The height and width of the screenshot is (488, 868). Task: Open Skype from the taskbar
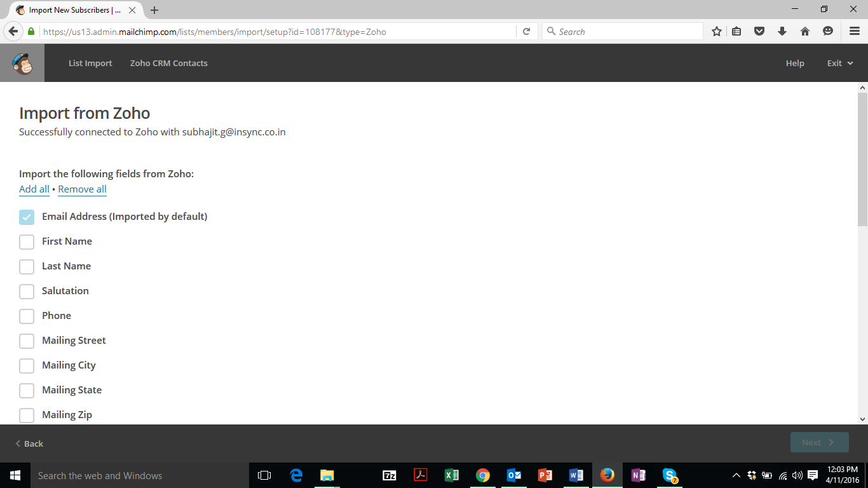(x=670, y=475)
